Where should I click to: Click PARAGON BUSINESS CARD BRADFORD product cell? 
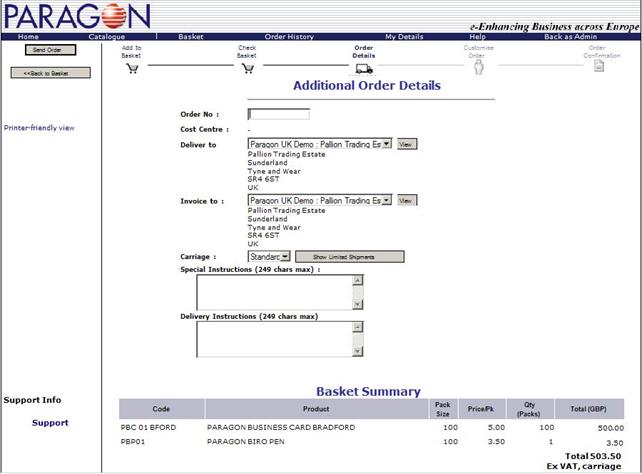click(x=281, y=427)
